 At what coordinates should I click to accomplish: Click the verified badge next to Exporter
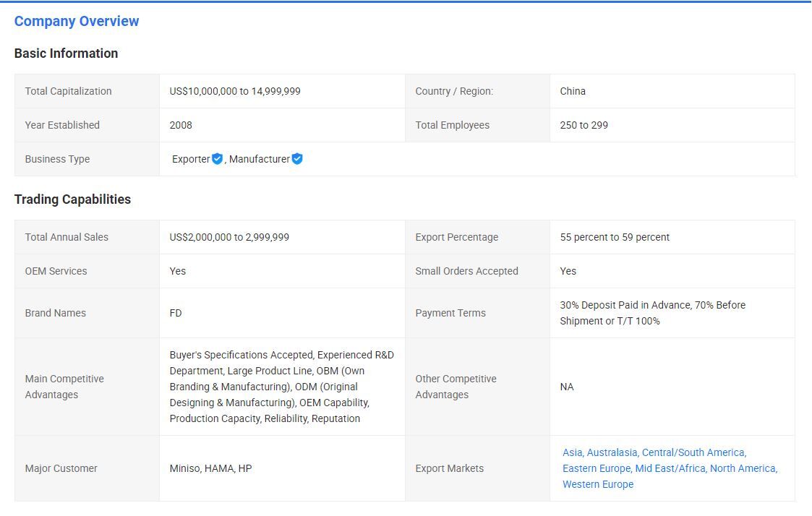pyautogui.click(x=217, y=159)
